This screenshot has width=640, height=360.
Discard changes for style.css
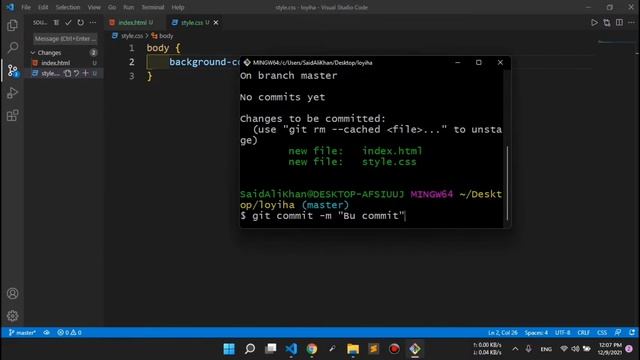click(76, 73)
